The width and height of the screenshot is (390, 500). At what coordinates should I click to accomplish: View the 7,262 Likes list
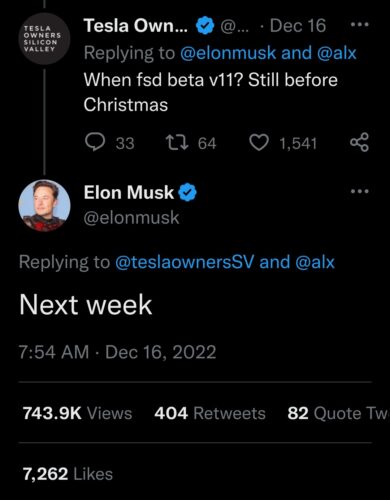coord(68,474)
